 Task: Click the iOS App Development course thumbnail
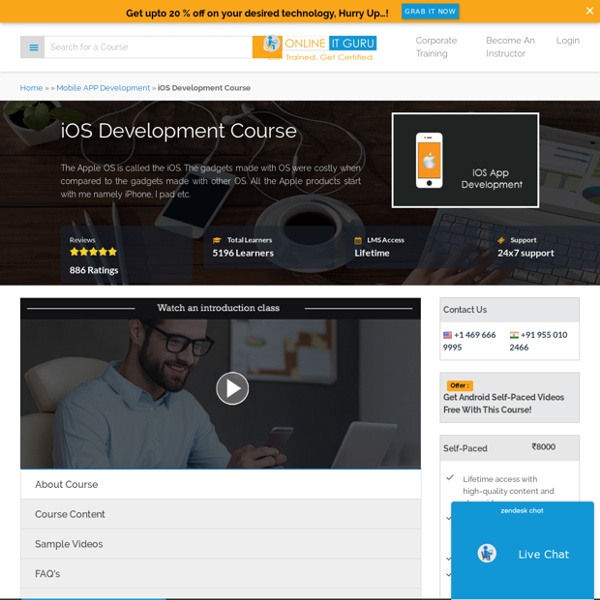point(465,160)
